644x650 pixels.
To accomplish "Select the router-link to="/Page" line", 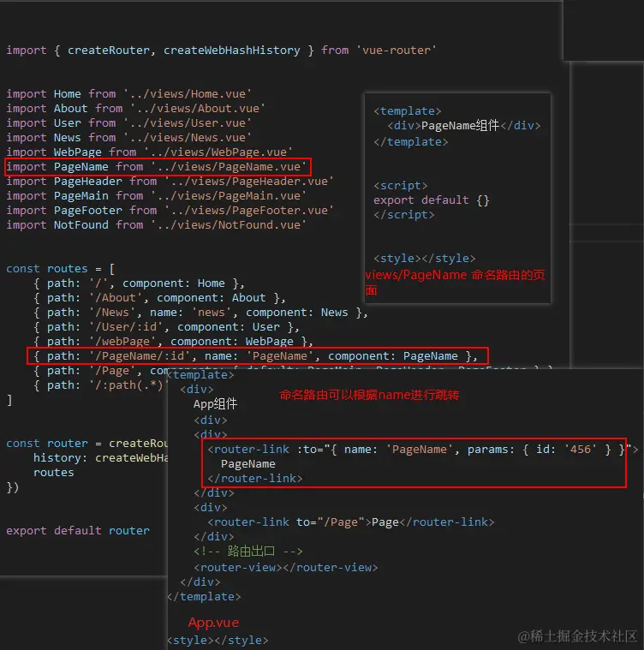I will coord(351,522).
